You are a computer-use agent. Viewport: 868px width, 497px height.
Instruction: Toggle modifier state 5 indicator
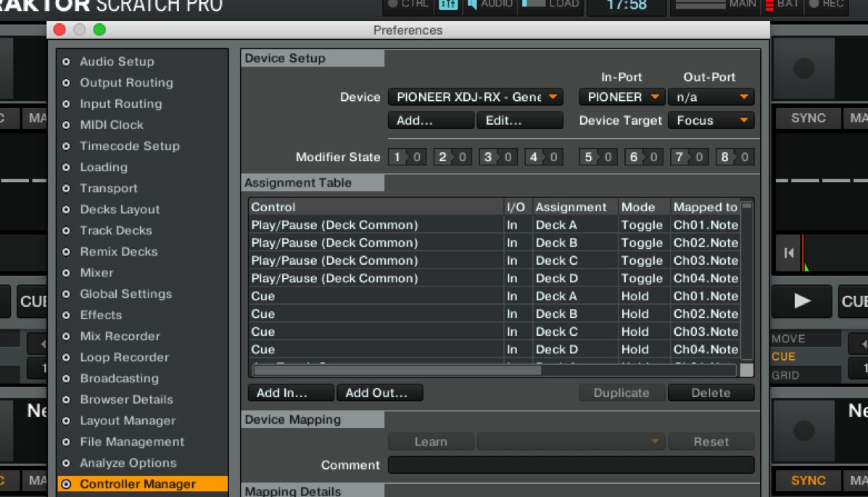598,157
